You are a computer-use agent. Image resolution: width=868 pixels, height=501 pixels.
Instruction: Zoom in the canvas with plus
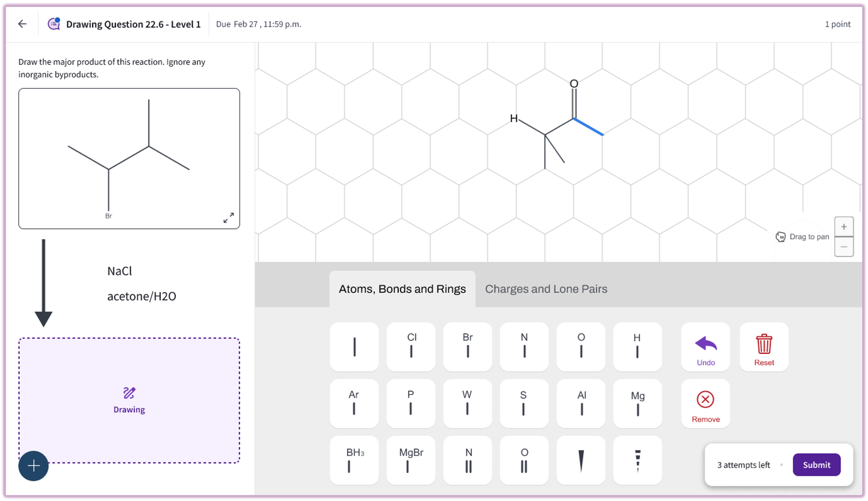point(843,227)
